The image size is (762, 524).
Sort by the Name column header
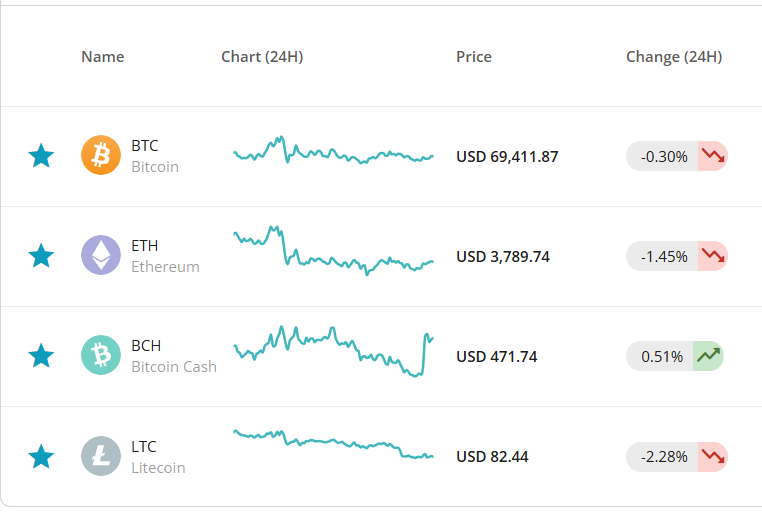(x=103, y=57)
